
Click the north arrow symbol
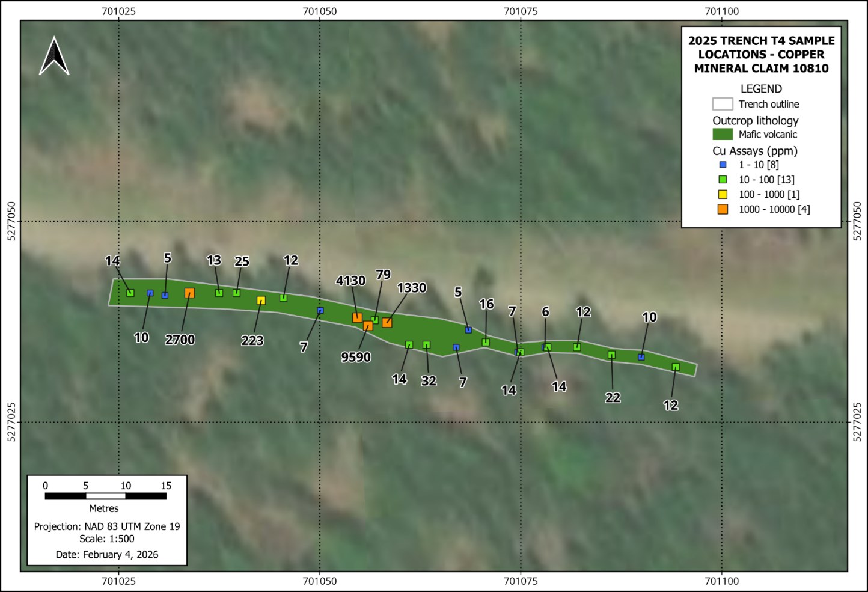click(54, 56)
